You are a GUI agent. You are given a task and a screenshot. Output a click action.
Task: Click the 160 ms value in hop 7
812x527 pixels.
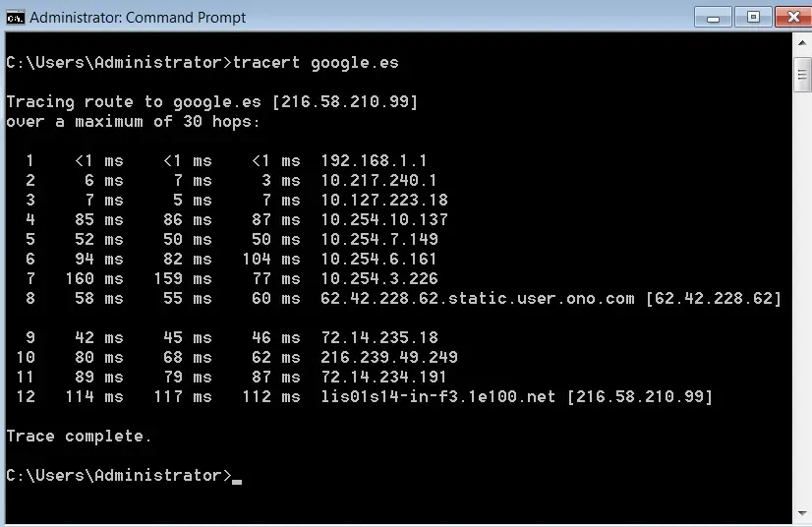(x=94, y=279)
